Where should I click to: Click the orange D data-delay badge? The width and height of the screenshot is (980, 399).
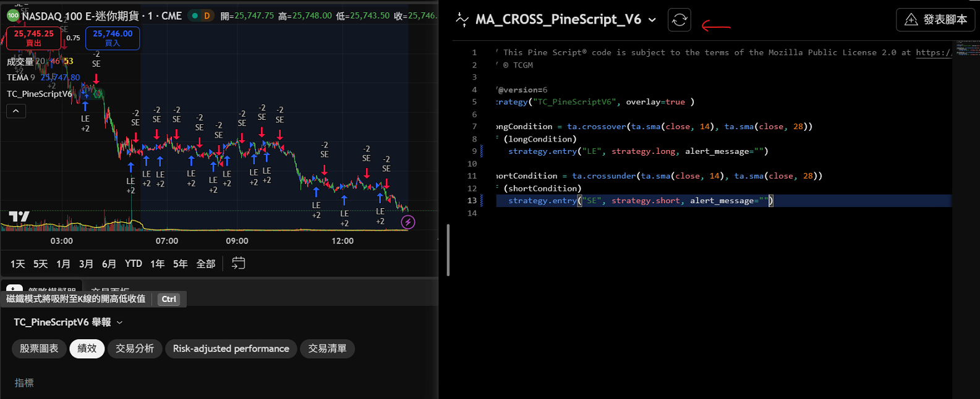click(x=207, y=15)
